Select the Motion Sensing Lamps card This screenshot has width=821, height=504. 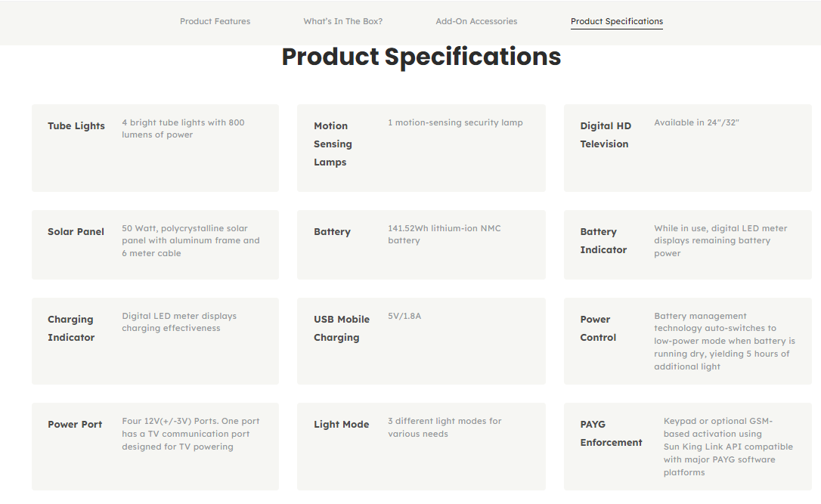pos(421,148)
